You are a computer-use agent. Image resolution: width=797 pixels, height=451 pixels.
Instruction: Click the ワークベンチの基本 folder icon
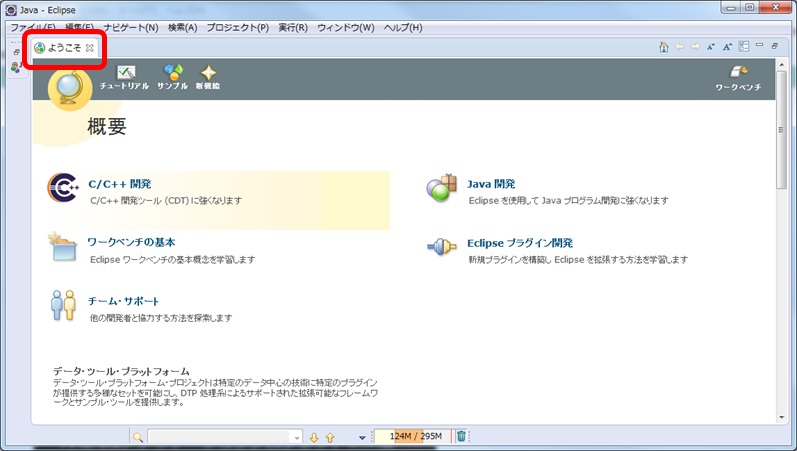point(63,246)
